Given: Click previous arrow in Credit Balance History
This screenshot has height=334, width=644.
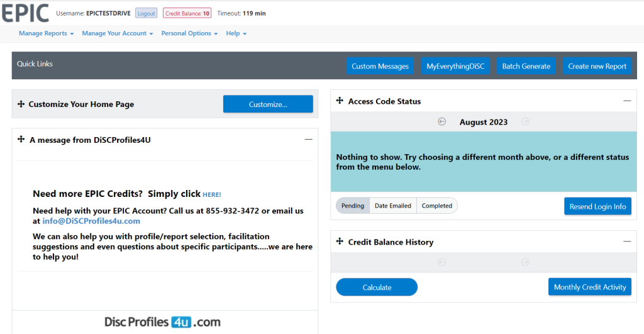Looking at the screenshot, I should click(x=441, y=262).
